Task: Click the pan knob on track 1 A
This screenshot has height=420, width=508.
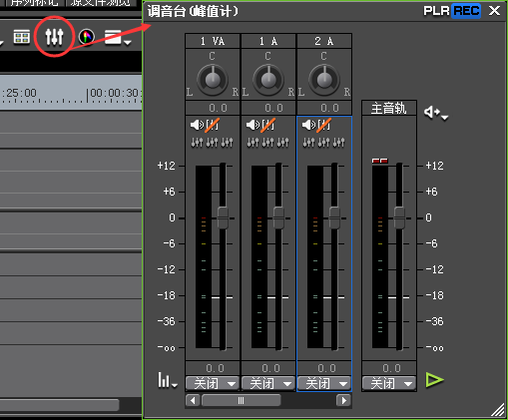Action: 268,79
